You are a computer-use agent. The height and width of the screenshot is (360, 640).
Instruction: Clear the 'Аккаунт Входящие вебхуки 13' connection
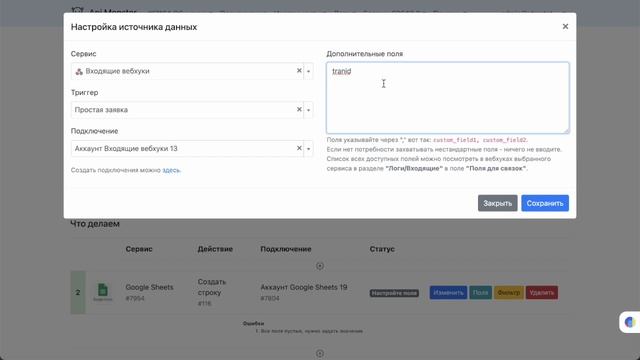click(299, 148)
